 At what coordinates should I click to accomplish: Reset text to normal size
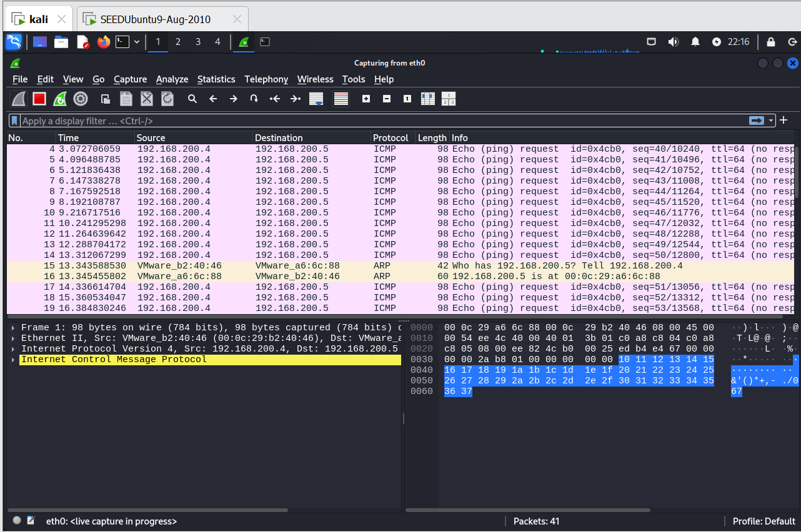click(407, 99)
